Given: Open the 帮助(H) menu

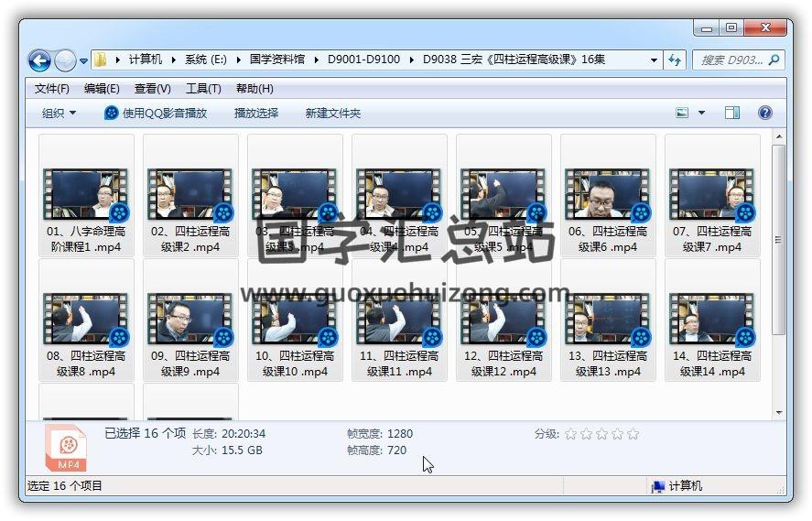Looking at the screenshot, I should click(x=254, y=89).
